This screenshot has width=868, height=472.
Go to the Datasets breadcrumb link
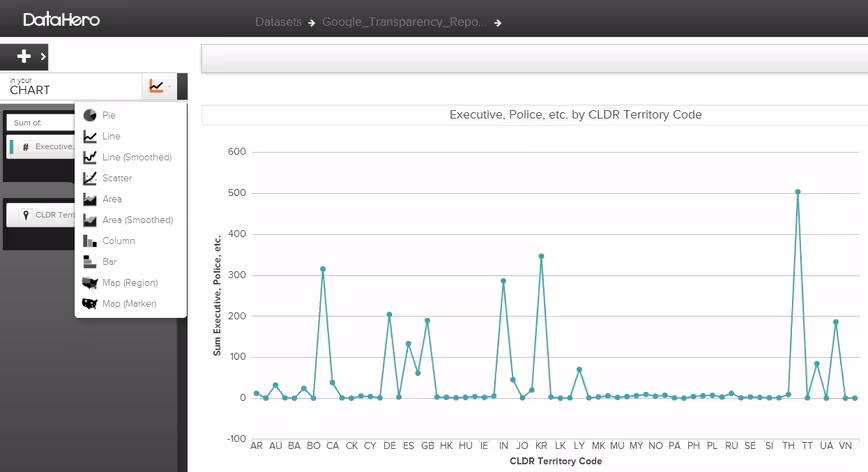tap(278, 22)
